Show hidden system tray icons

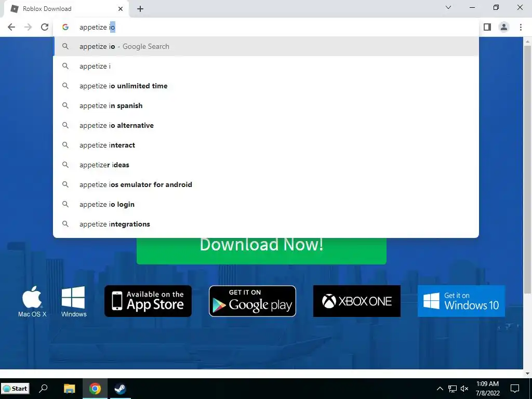point(440,389)
